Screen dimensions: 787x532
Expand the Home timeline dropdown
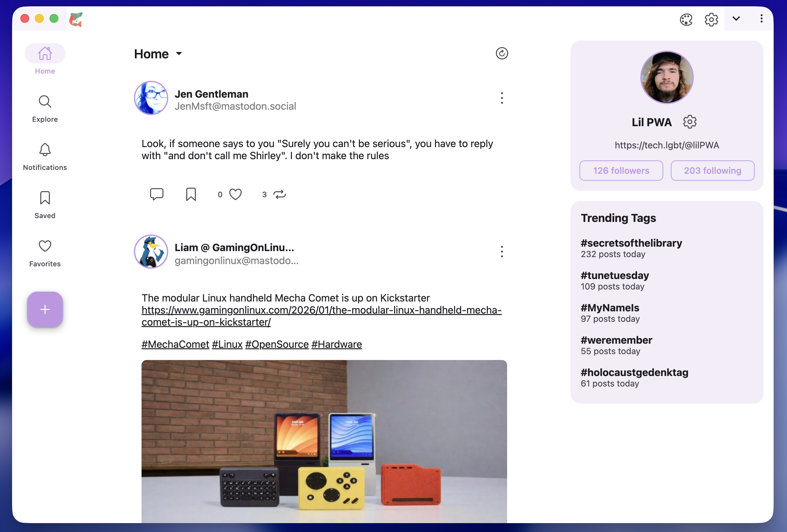point(179,54)
